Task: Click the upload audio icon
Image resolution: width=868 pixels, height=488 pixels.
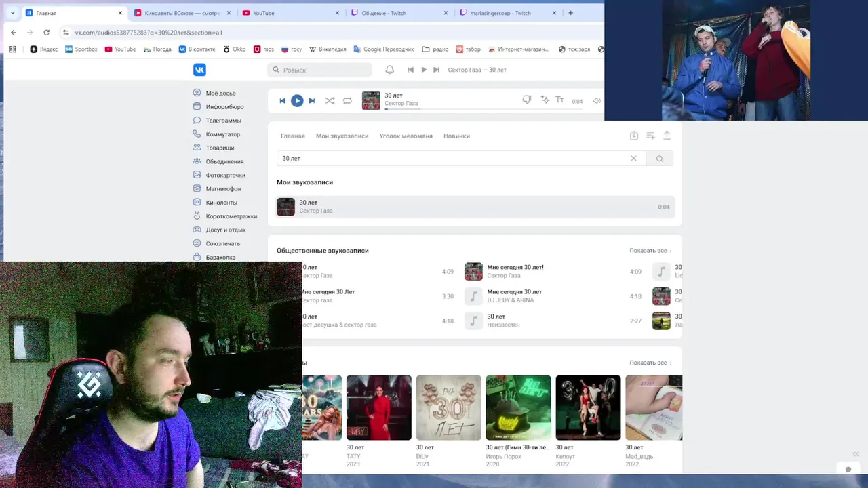Action: 667,136
